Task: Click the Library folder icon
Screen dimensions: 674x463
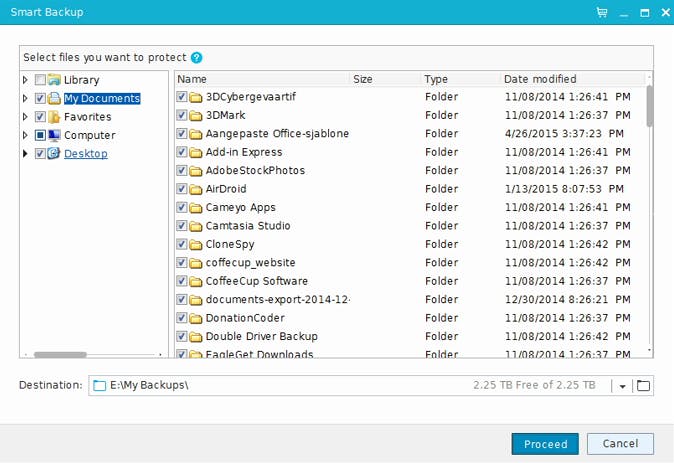Action: [54, 80]
